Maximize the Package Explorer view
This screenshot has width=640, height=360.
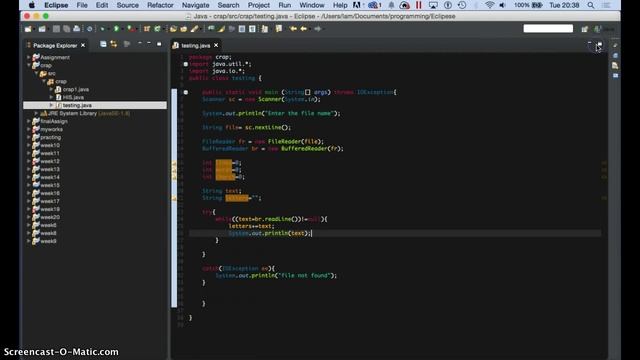coord(159,44)
